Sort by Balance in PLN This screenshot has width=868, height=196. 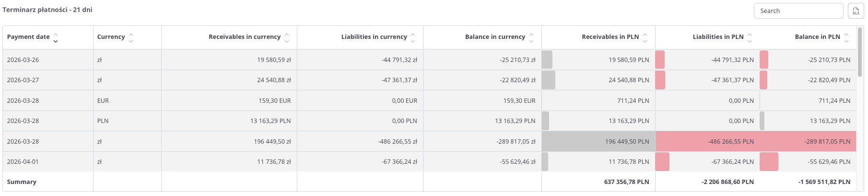click(x=846, y=37)
